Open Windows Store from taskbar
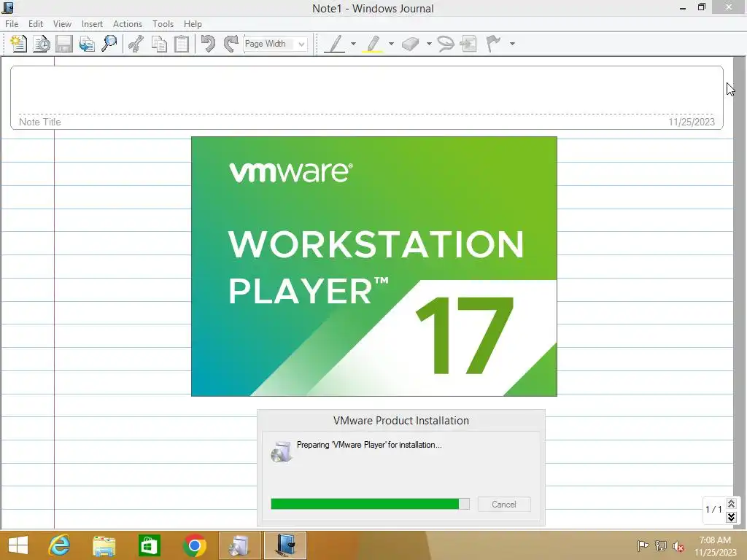Viewport: 747px width, 560px height. (149, 545)
